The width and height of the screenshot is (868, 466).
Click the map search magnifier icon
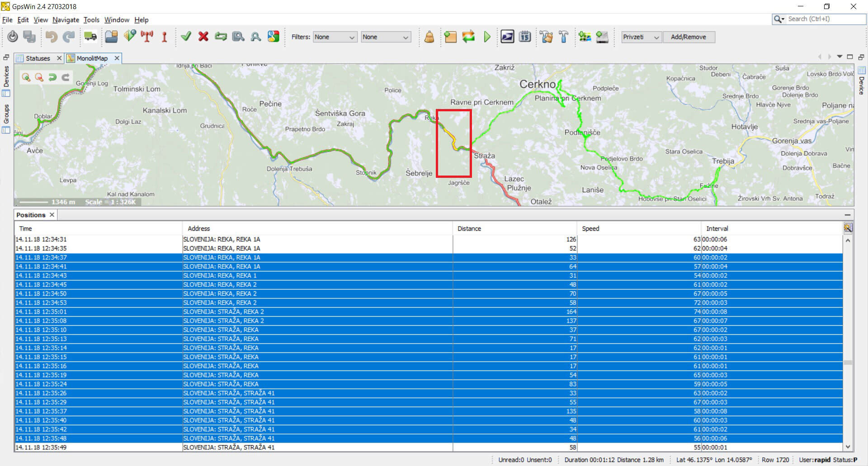tap(238, 37)
